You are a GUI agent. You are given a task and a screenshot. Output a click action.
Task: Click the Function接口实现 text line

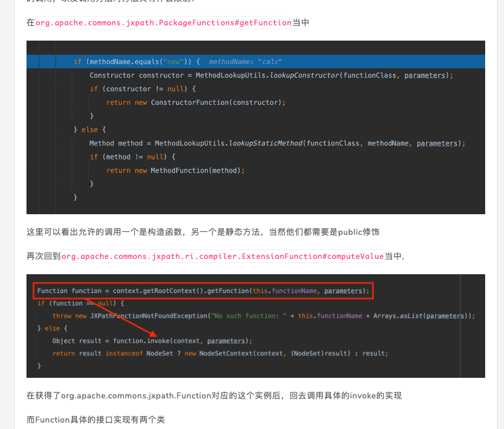[95, 419]
